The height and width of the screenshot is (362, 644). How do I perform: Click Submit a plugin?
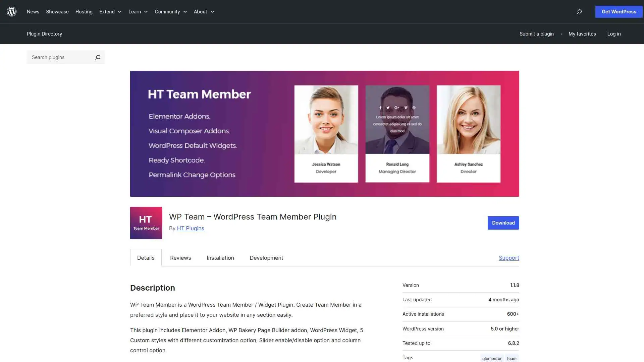[x=536, y=34]
